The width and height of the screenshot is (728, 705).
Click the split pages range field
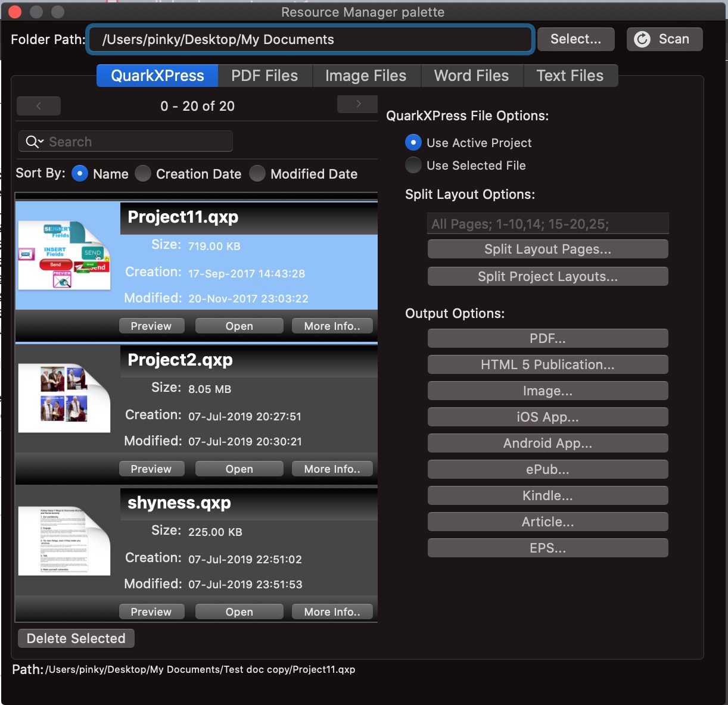[548, 224]
